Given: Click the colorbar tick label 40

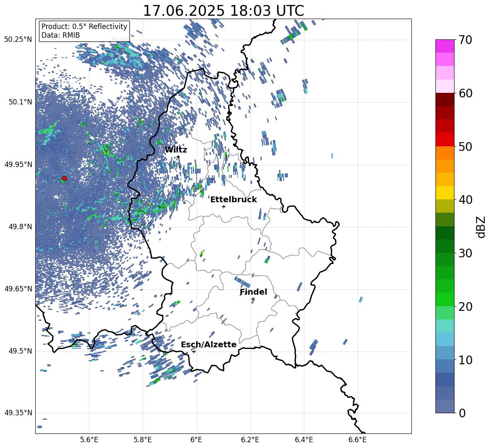Looking at the screenshot, I should tap(465, 200).
